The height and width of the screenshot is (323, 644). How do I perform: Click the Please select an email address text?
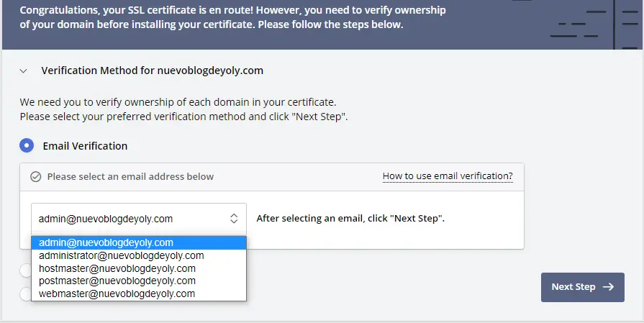[131, 177]
